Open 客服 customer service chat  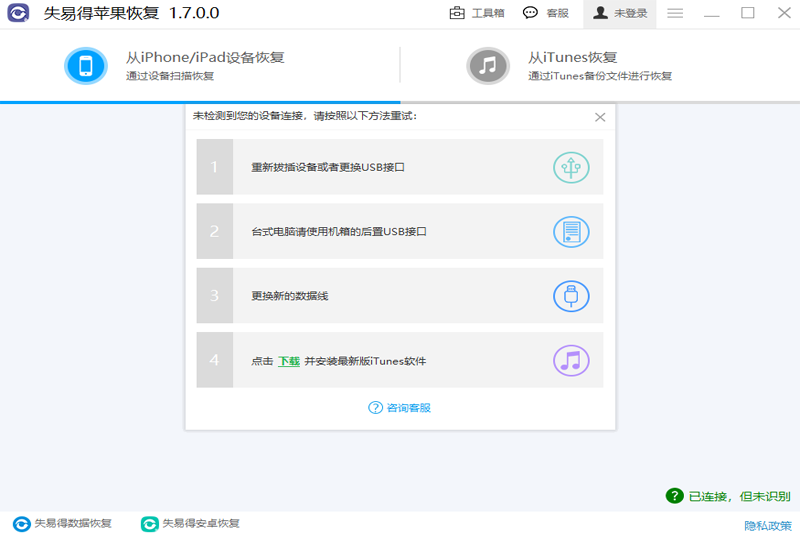click(546, 13)
